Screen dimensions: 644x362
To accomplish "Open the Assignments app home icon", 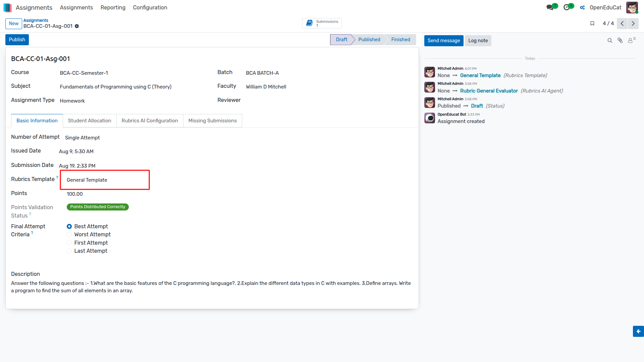I will coord(7,7).
